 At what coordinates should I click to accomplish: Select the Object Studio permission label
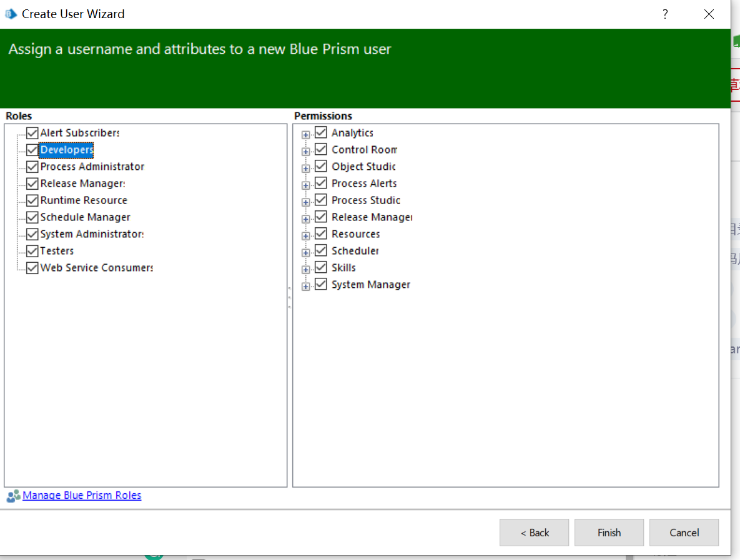coord(363,167)
